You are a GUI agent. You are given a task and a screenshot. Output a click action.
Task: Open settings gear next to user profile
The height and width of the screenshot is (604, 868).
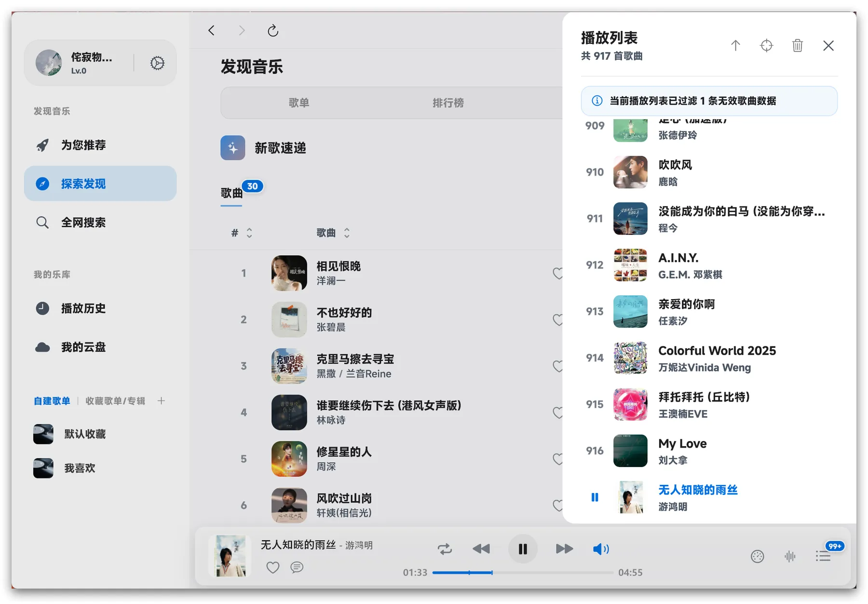[157, 63]
